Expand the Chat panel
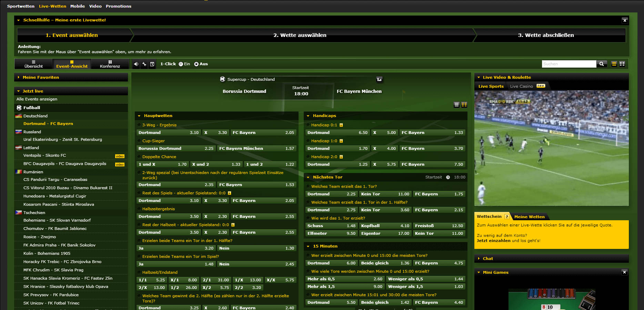 tap(479, 259)
